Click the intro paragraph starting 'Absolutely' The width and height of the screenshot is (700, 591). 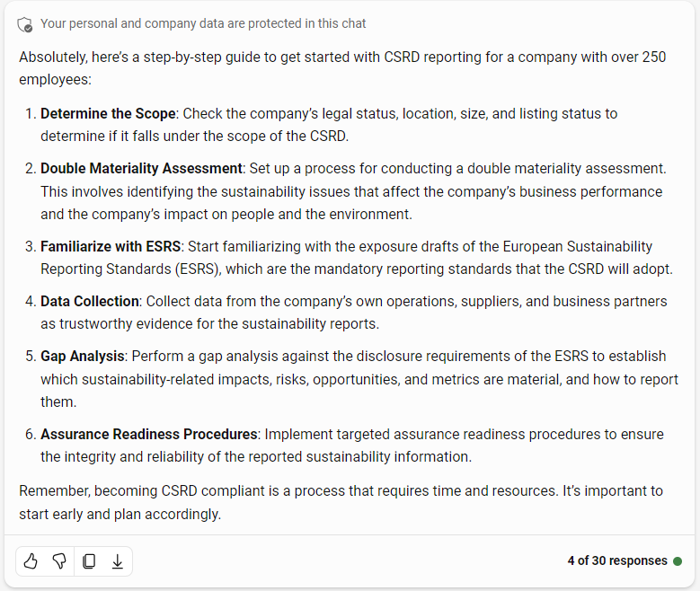coord(342,68)
